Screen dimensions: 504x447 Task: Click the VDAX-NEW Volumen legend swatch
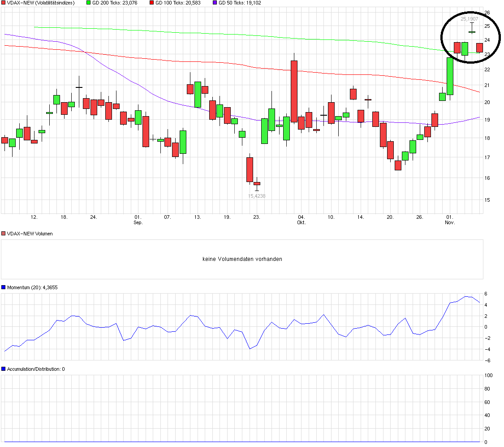click(3, 234)
